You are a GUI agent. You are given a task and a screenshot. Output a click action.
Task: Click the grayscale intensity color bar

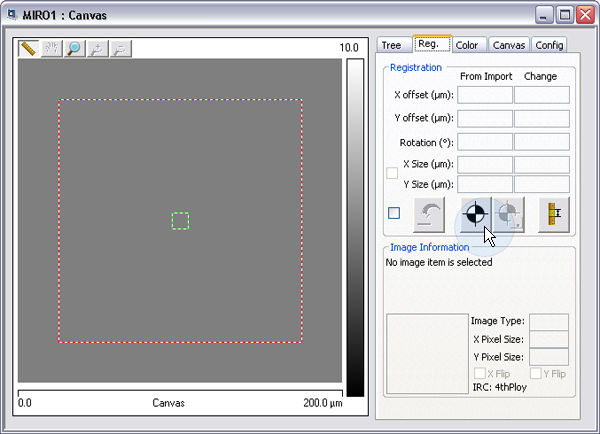[355, 227]
